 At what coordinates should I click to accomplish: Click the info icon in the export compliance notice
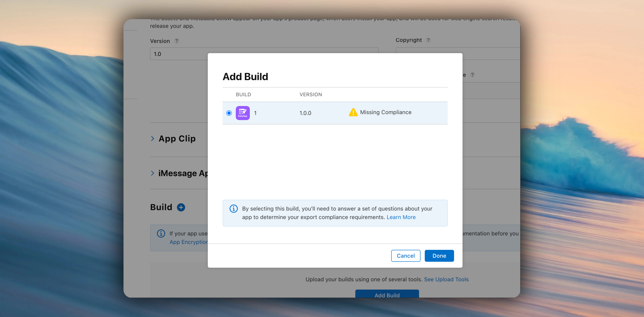pos(233,209)
